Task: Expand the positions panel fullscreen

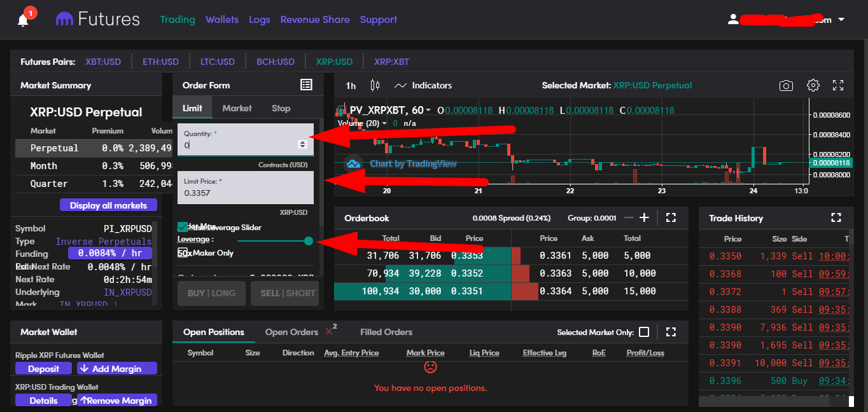Action: pos(671,332)
